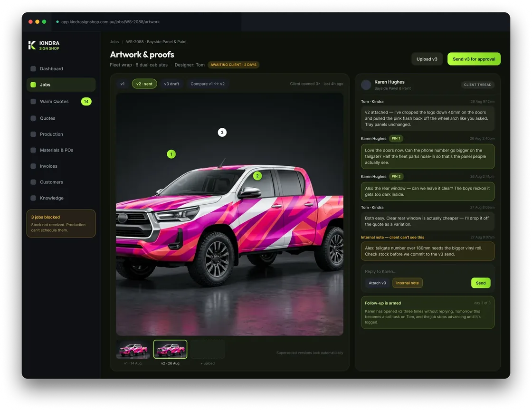Click the "Client opened 3× · last 4h ago" text

[316, 84]
